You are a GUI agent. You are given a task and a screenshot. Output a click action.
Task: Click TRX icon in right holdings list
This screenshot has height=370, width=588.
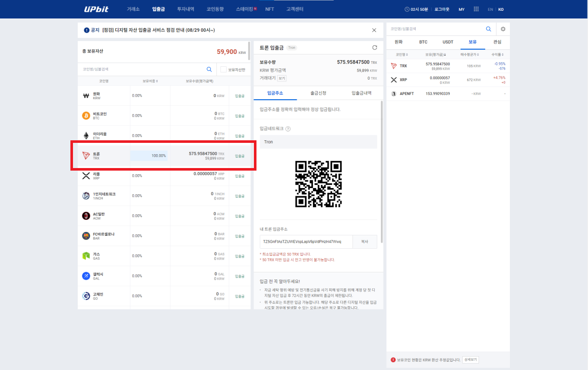tap(394, 66)
